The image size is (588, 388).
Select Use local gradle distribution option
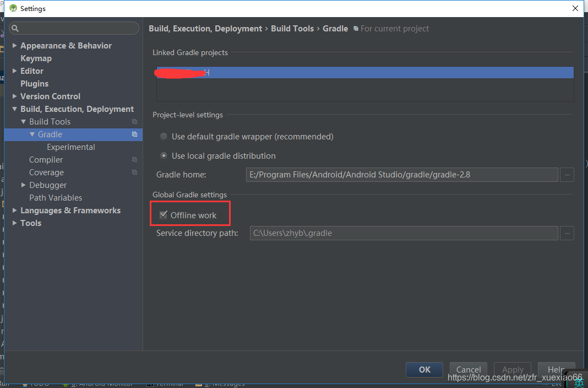coord(164,156)
